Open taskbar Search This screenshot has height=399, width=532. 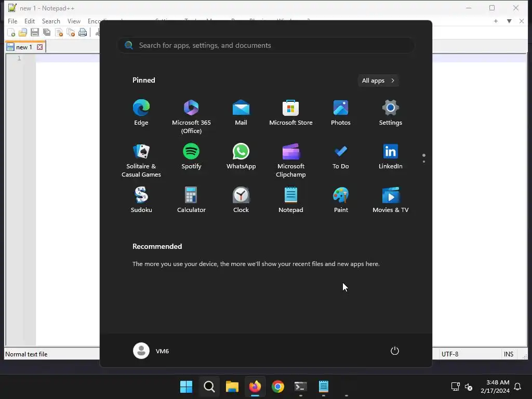[x=209, y=387]
